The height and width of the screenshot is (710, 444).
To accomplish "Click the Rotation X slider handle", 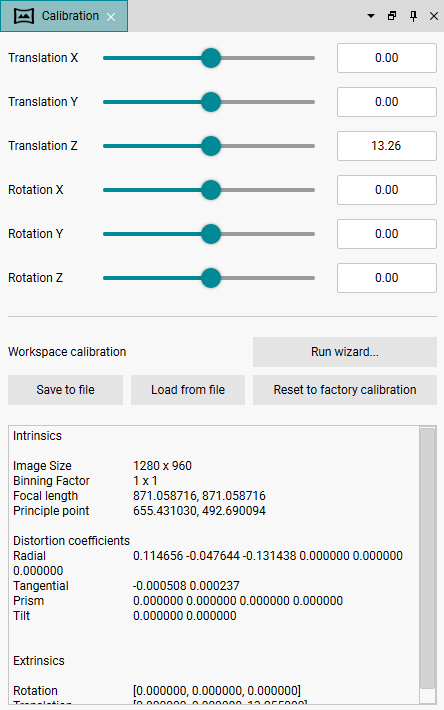I will 211,190.
